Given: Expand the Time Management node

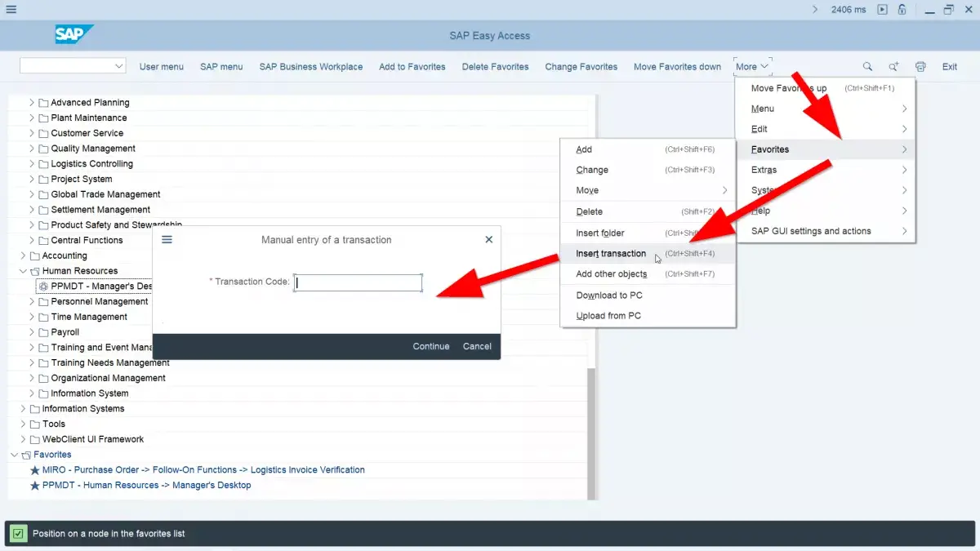Looking at the screenshot, I should [32, 317].
